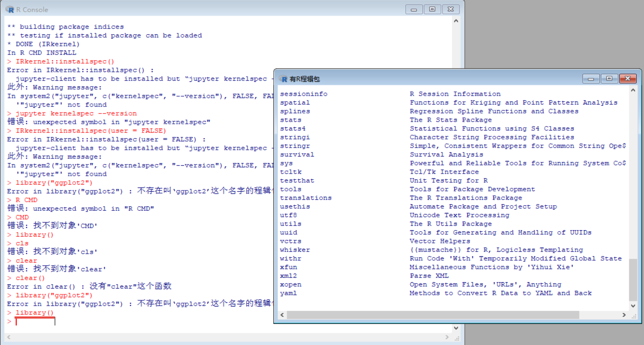The width and height of the screenshot is (644, 345).
Task: Click the 'IRkernel::installspec(user = FALSE)' command line
Action: point(87,131)
